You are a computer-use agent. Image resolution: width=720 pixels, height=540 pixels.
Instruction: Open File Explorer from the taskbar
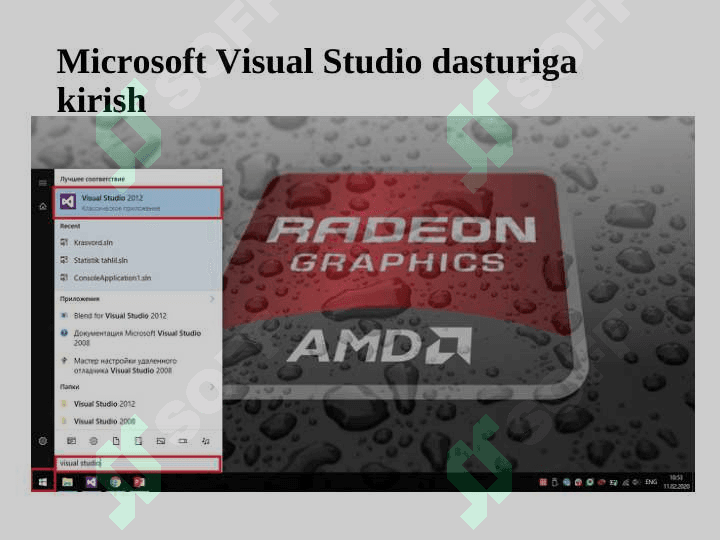pyautogui.click(x=67, y=482)
